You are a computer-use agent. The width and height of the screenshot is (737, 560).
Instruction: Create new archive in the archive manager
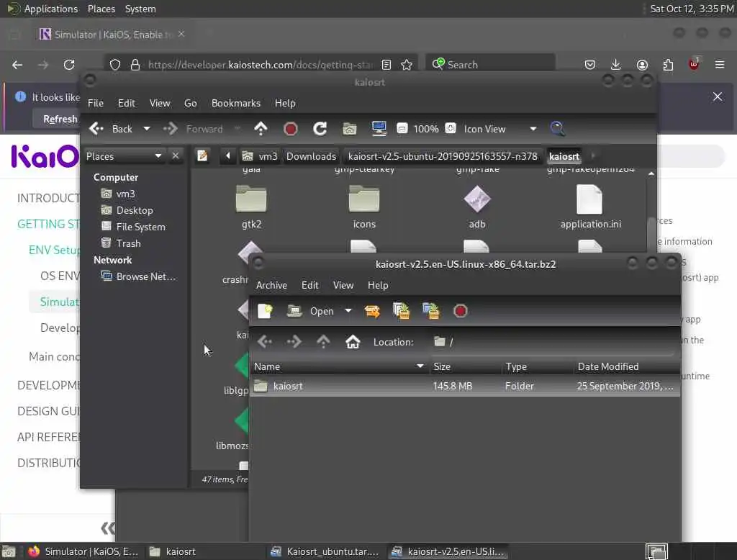pyautogui.click(x=265, y=311)
